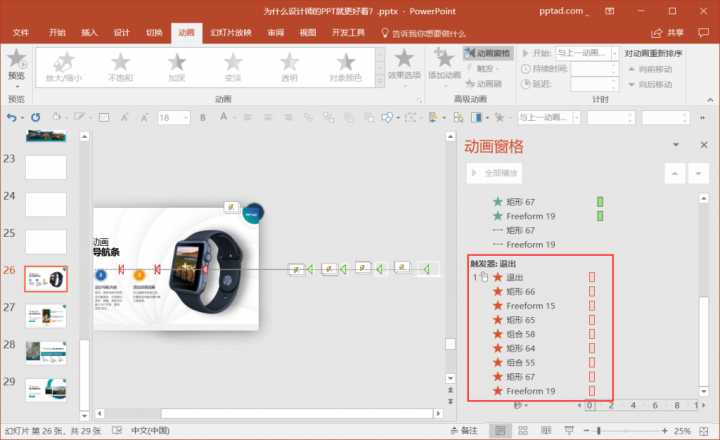Go to previous slide double-arrow under scrollbar
Image resolution: width=720 pixels, height=440 pixels.
450,390
